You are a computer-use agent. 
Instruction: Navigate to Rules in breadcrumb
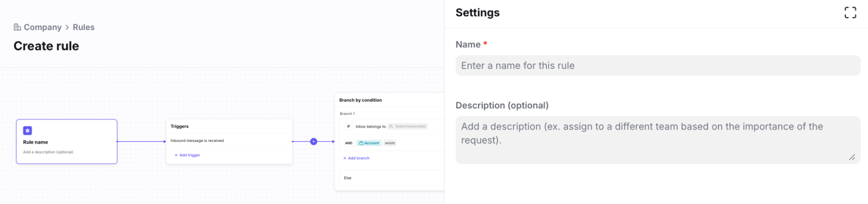pos(83,27)
